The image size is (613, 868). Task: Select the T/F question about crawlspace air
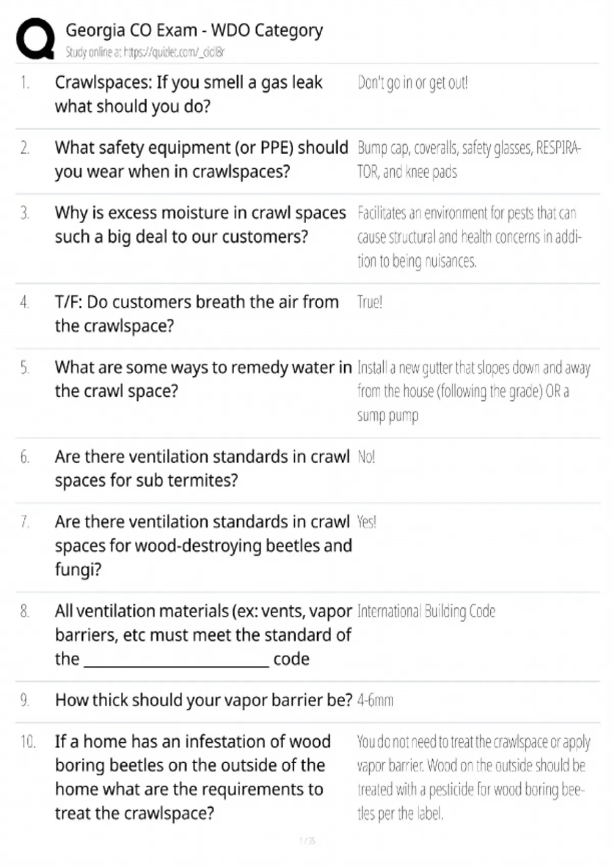(x=197, y=314)
